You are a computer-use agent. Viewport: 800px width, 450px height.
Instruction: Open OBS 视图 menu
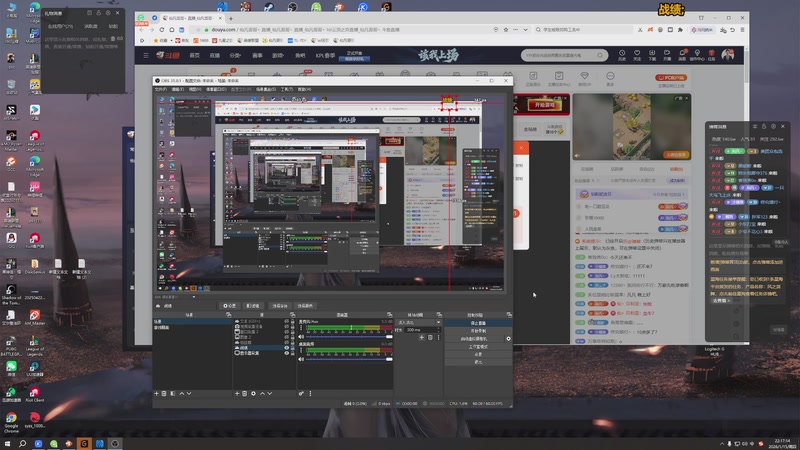(x=195, y=89)
